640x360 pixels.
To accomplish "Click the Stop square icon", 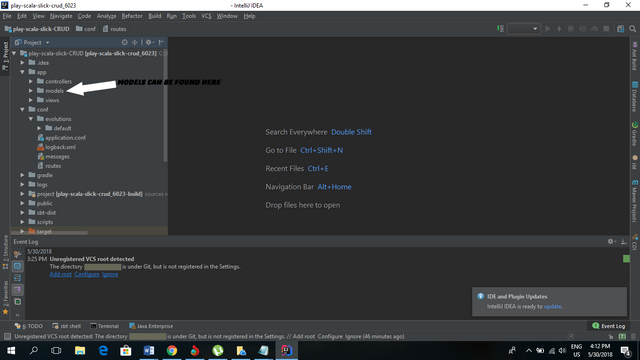I will click(606, 29).
